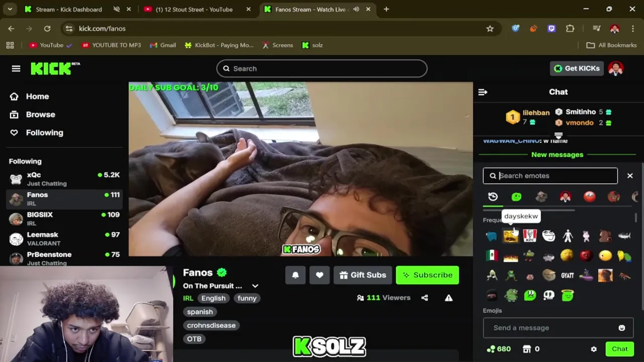This screenshot has width=644, height=362.
Task: Close the emote picker panel
Action: tap(630, 175)
